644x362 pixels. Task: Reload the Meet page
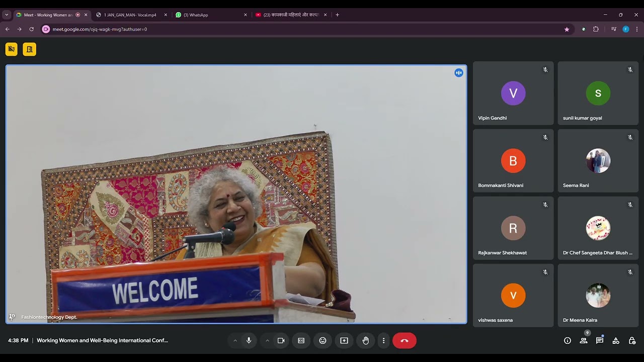tap(32, 29)
